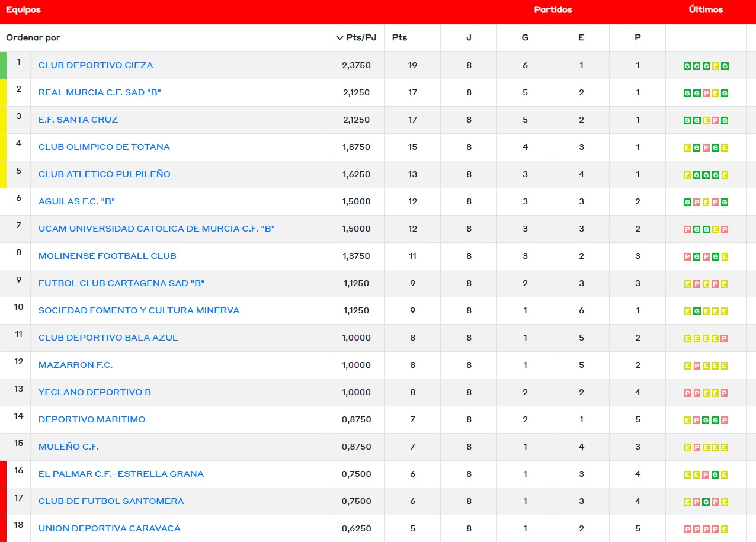Open UCAM Universidad Catolica de Murcia link

coord(156,229)
